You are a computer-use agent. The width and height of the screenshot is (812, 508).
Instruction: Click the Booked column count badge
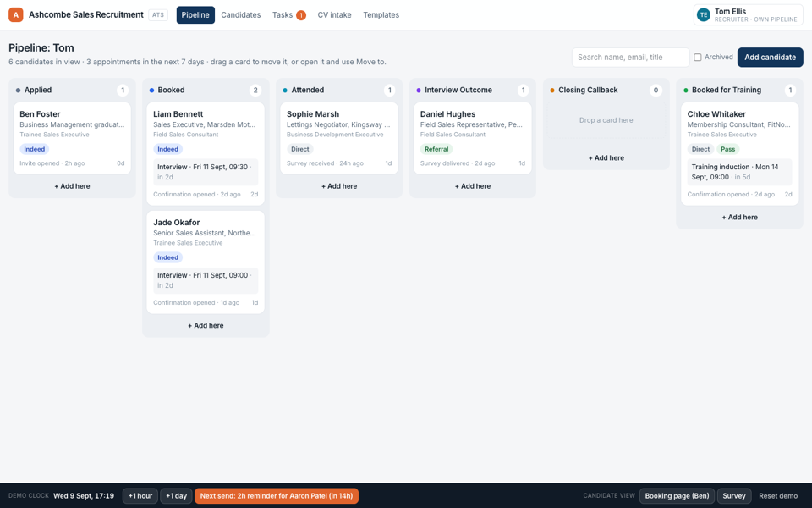pos(255,91)
